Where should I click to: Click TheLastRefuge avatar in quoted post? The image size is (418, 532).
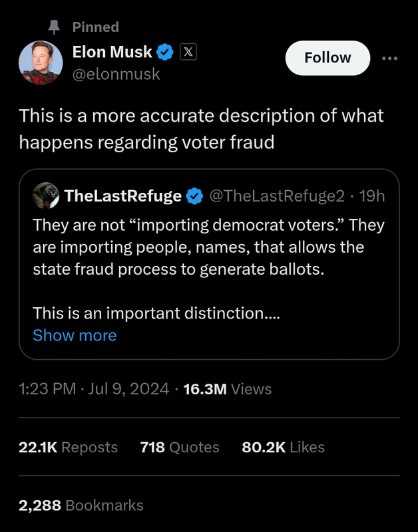[x=46, y=196]
